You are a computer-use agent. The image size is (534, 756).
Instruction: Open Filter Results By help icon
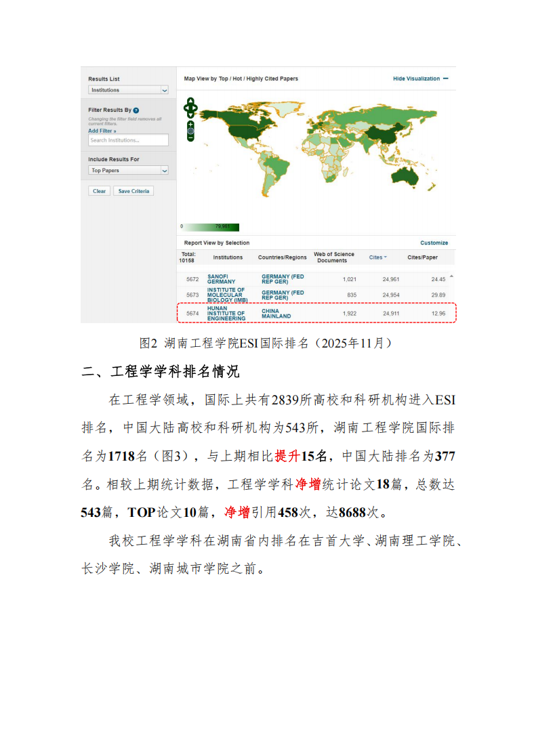pyautogui.click(x=136, y=110)
